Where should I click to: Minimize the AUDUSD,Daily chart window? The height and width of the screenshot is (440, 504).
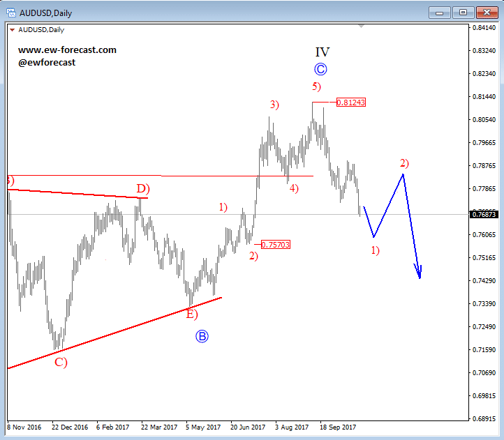[439, 13]
